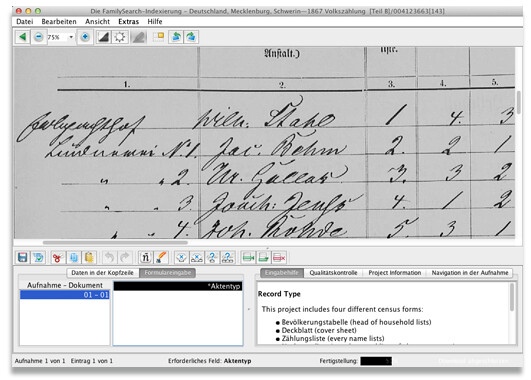Click inside the Aktentyp entry area

click(178, 318)
